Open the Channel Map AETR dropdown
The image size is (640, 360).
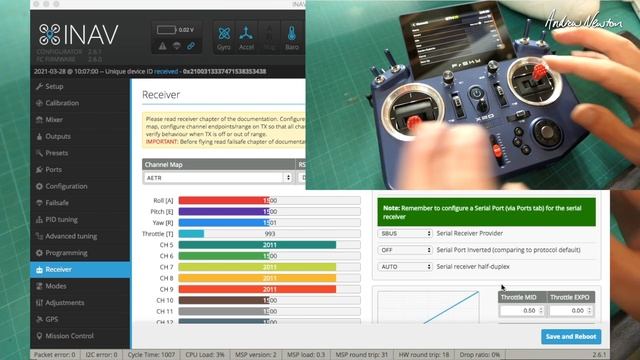point(218,178)
